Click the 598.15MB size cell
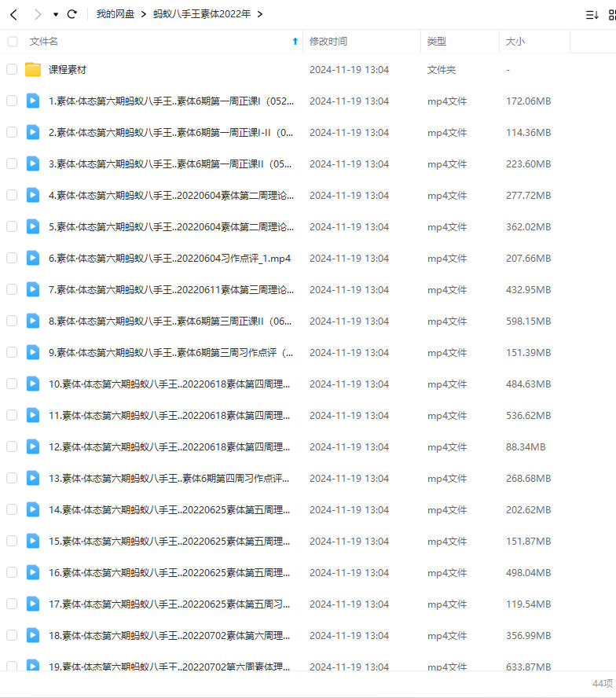 [x=528, y=321]
